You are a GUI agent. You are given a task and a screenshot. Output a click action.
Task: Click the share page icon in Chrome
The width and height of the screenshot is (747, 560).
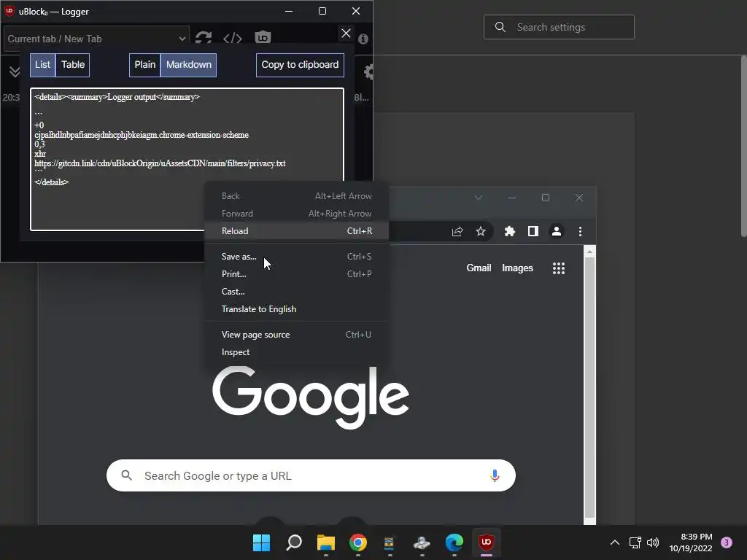click(457, 231)
